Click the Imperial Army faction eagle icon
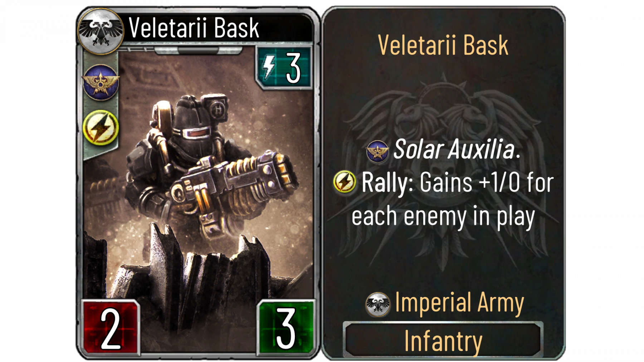This screenshot has height=362, width=644. 378,304
